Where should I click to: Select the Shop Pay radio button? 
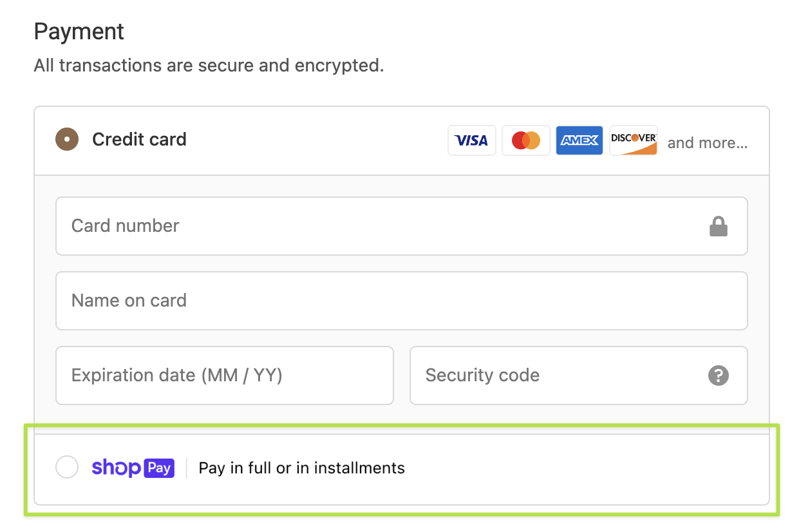(x=67, y=467)
